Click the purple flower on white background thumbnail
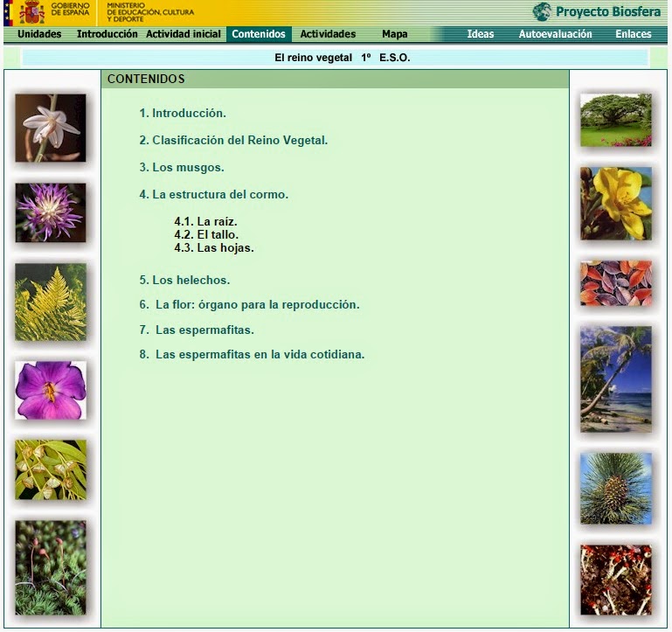The width and height of the screenshot is (672, 632). point(51,390)
